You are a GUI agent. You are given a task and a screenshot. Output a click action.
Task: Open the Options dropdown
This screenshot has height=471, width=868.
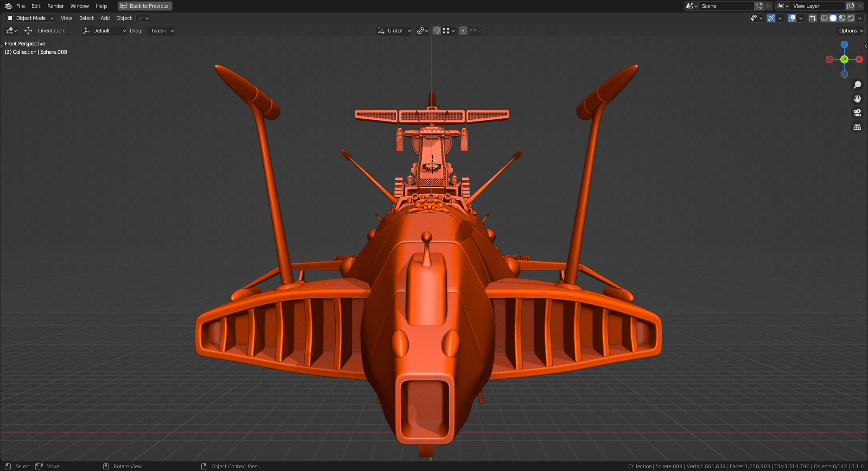(851, 31)
